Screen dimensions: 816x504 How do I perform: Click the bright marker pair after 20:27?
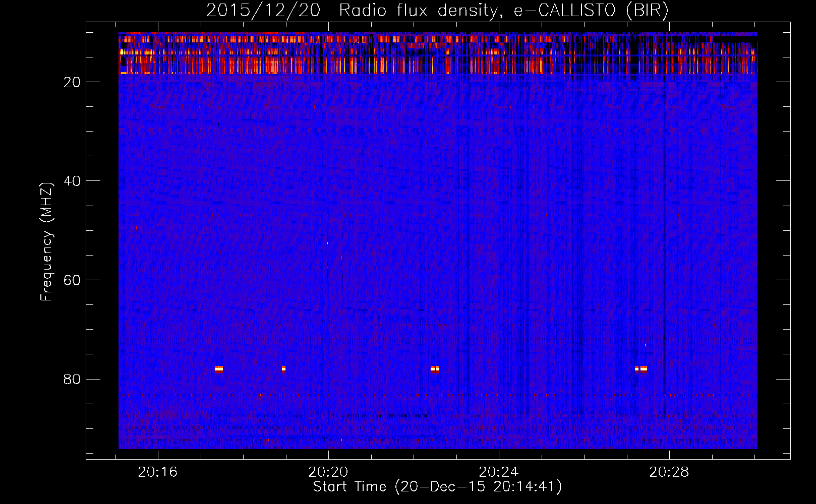point(641,369)
